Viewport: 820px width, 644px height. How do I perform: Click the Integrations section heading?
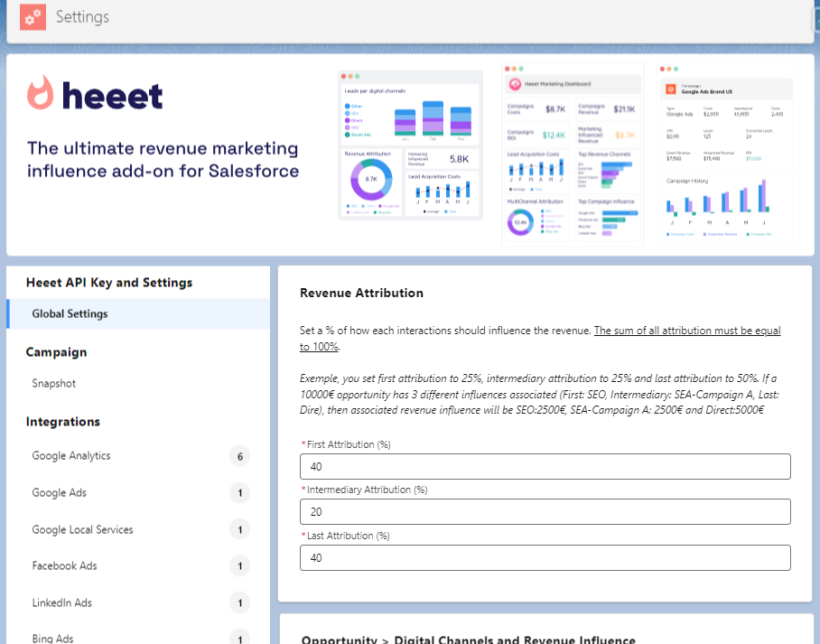pyautogui.click(x=62, y=422)
